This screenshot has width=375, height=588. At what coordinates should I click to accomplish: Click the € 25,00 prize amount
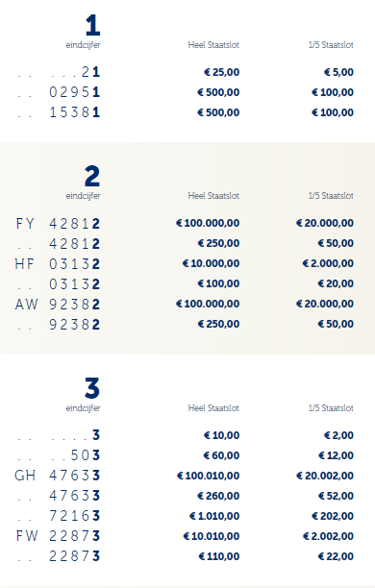222,72
